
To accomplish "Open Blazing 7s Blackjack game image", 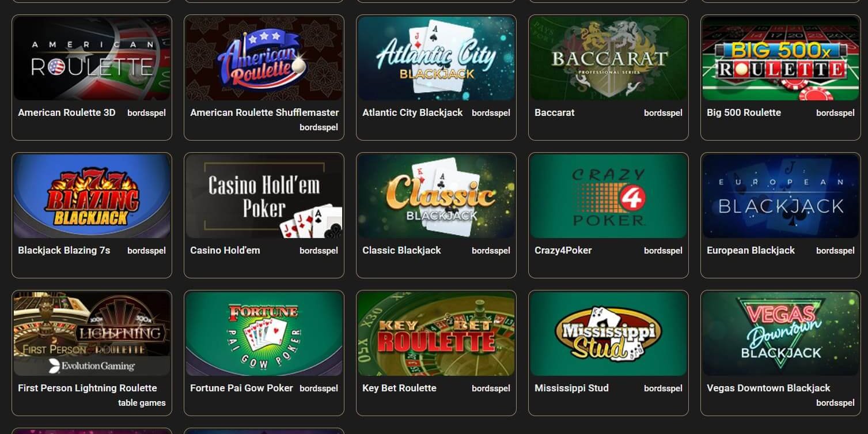I will 92,197.
